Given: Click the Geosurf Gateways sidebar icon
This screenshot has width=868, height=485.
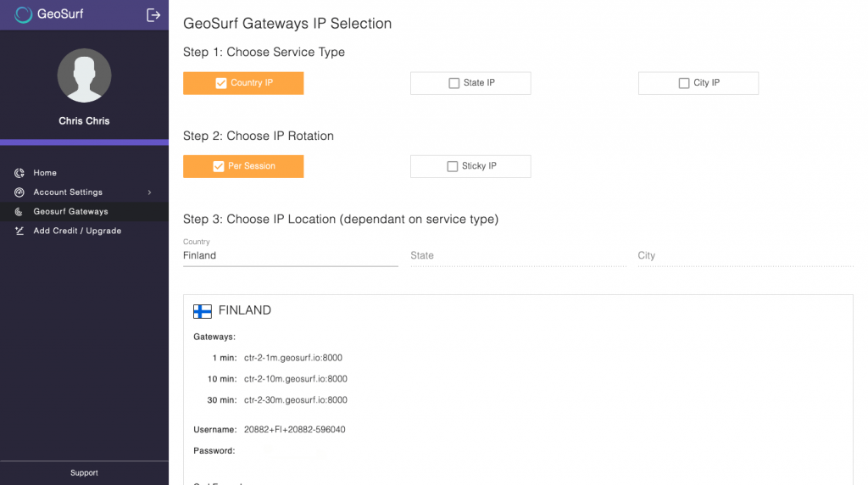Looking at the screenshot, I should (x=19, y=211).
